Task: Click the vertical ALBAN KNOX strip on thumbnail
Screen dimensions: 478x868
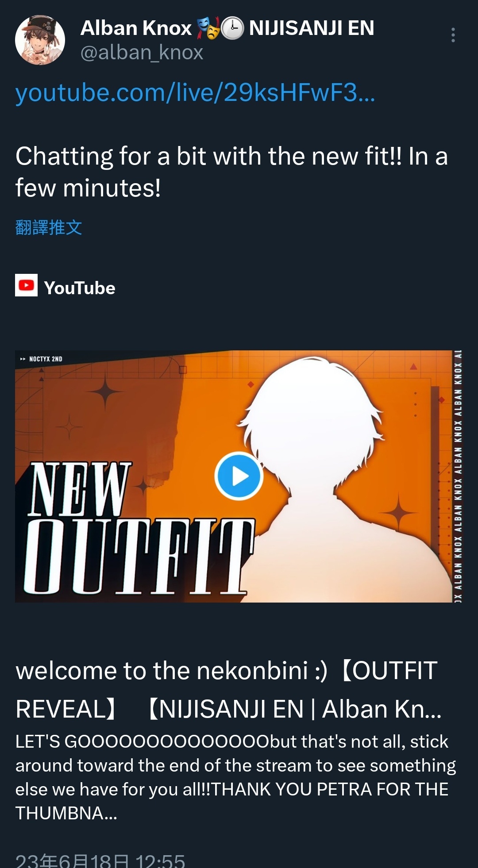Action: tap(458, 476)
